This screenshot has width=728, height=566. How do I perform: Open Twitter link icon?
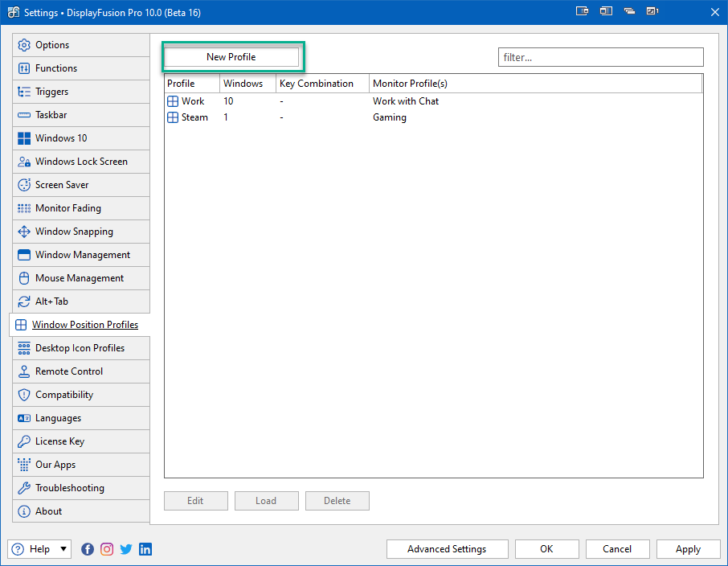(x=126, y=549)
